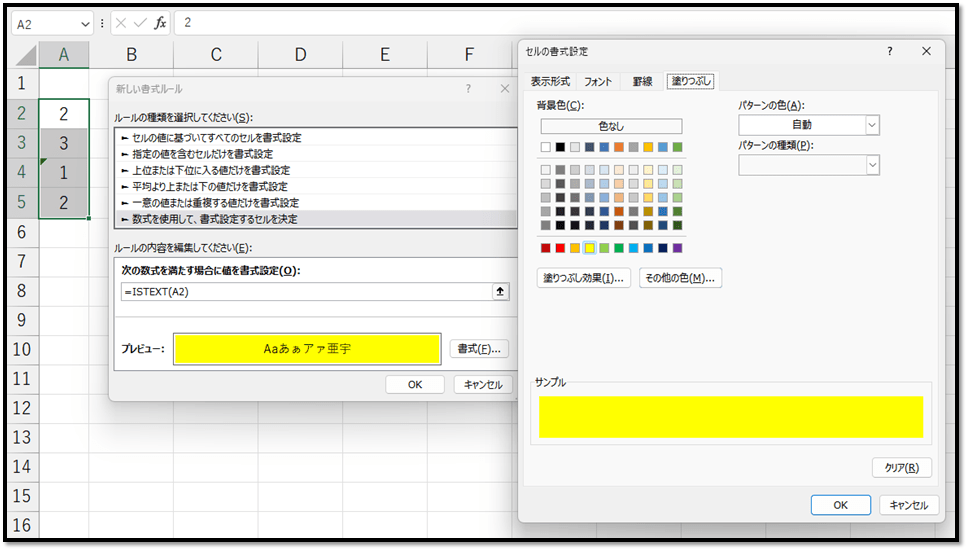This screenshot has width=968, height=551.
Task: Choose the 色なし no color option
Action: [x=611, y=126]
